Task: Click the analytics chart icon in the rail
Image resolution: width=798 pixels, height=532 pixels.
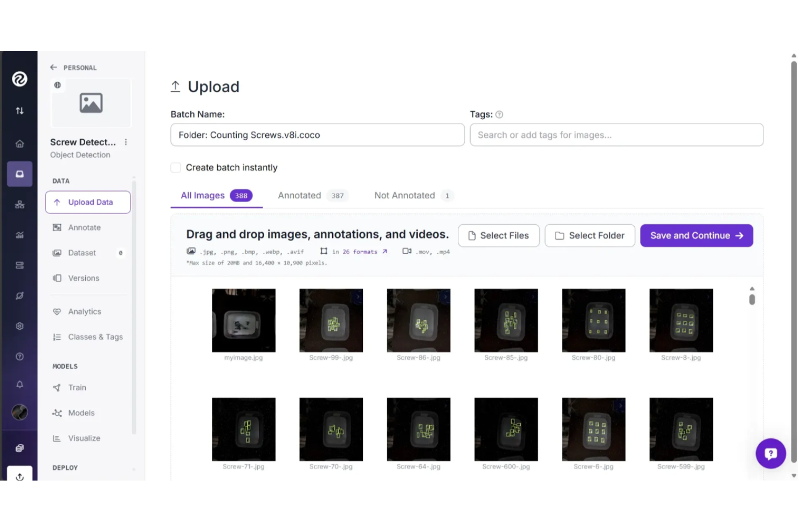Action: point(20,234)
